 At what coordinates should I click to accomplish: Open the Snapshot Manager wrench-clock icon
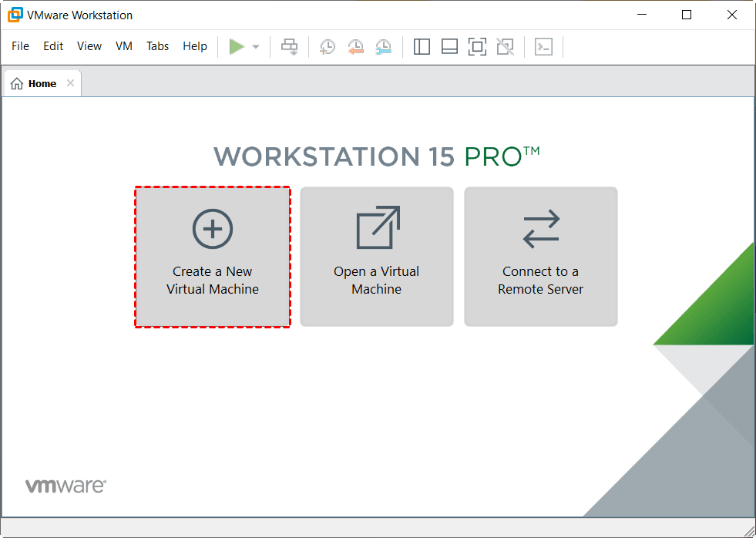click(x=383, y=47)
